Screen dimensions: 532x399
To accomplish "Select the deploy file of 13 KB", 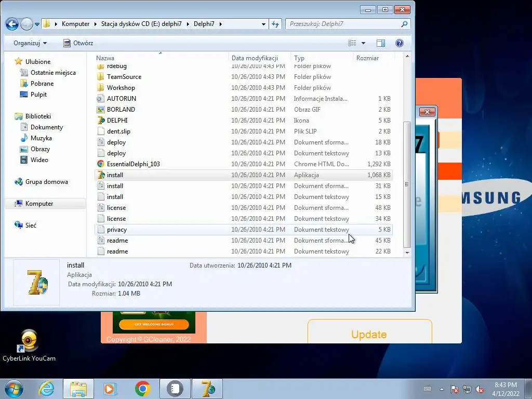I will pyautogui.click(x=244, y=153).
